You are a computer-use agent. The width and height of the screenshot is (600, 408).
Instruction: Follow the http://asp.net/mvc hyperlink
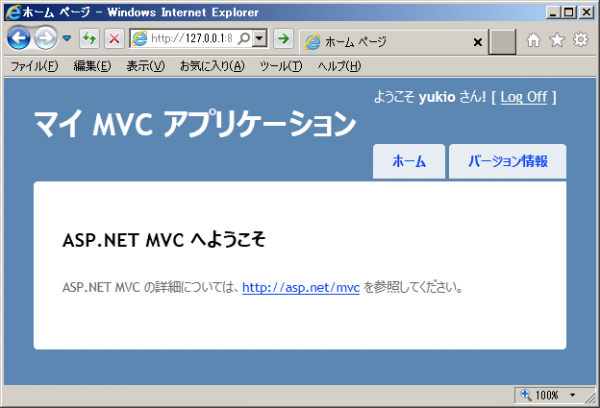pyautogui.click(x=300, y=288)
